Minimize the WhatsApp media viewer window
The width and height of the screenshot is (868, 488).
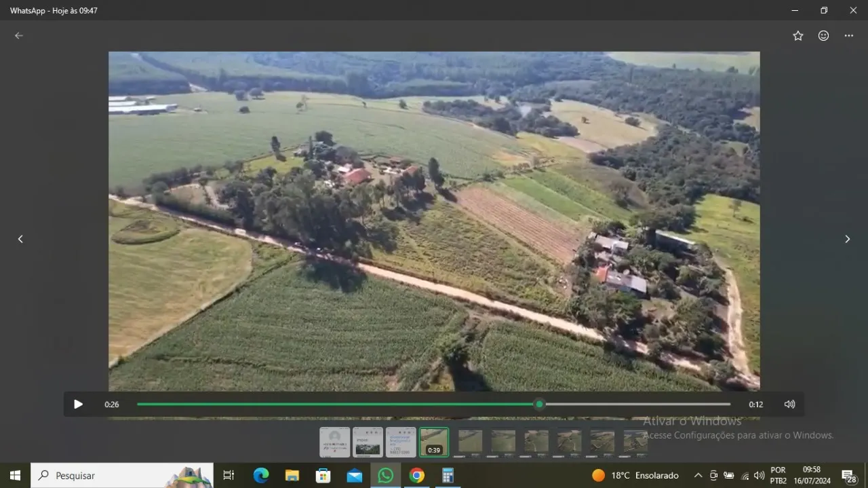pyautogui.click(x=795, y=10)
